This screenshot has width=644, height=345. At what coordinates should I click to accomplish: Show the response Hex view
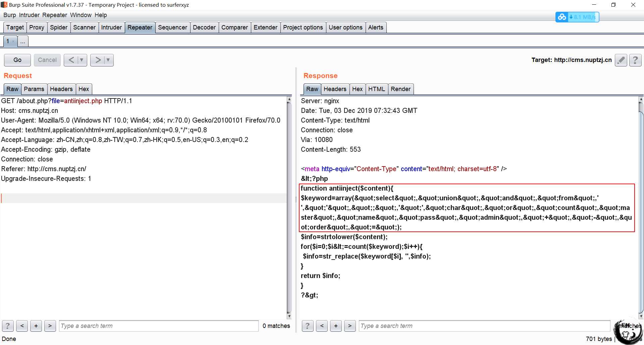click(357, 89)
